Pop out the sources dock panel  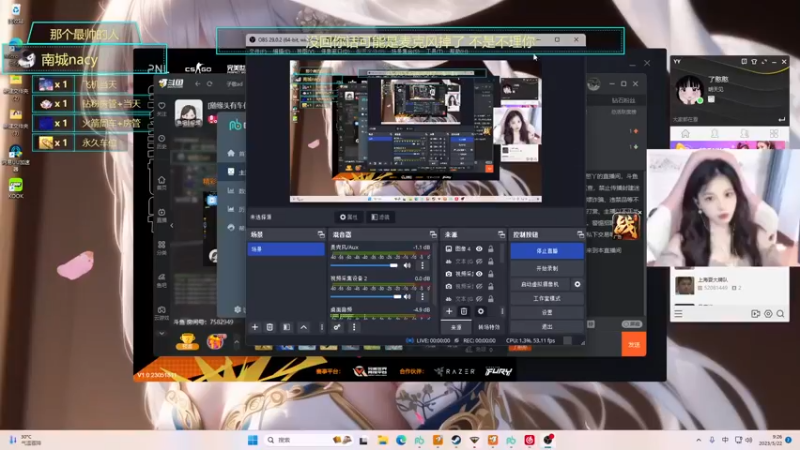click(x=502, y=234)
